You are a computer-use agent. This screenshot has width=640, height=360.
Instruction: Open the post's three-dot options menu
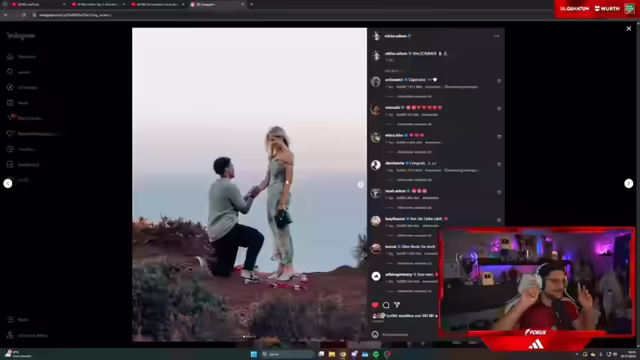(x=496, y=36)
